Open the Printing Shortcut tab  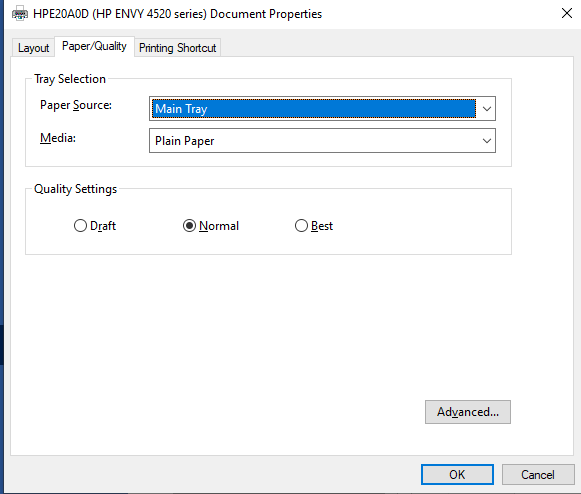pyautogui.click(x=177, y=48)
